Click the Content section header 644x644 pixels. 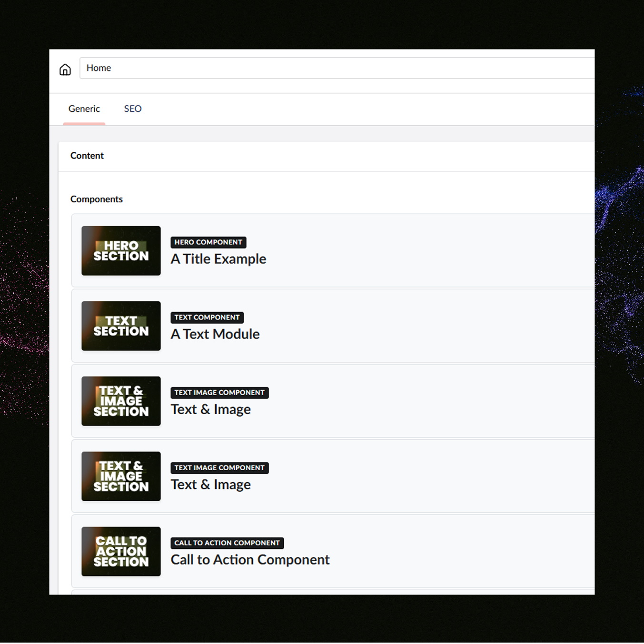(87, 156)
